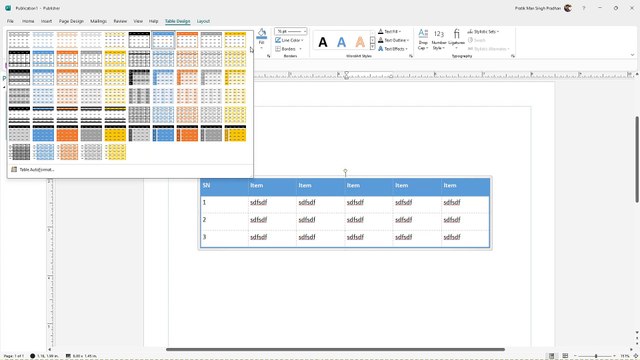Open the Typography group dialog launcher

[x=513, y=56]
